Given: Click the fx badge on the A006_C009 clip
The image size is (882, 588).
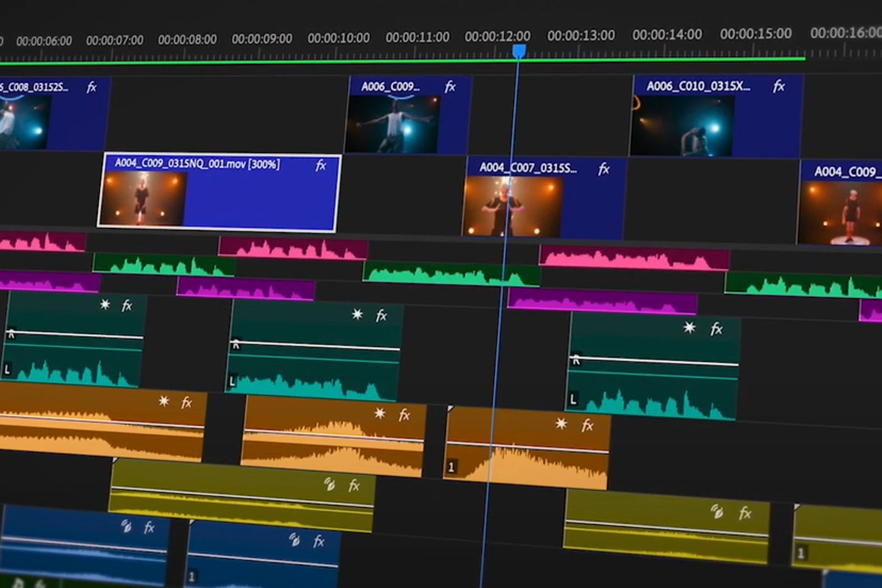Looking at the screenshot, I should click(x=450, y=87).
